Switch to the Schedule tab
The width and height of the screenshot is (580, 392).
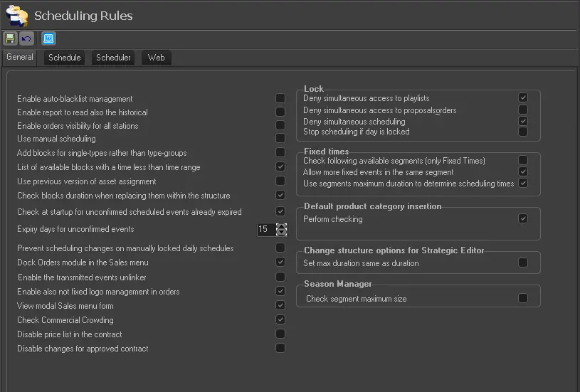pos(64,58)
